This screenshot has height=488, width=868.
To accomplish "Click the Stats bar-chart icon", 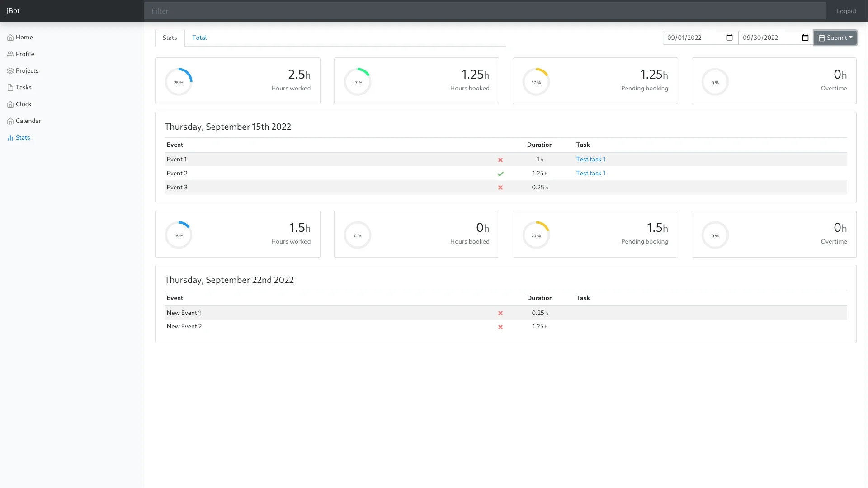I will [10, 138].
